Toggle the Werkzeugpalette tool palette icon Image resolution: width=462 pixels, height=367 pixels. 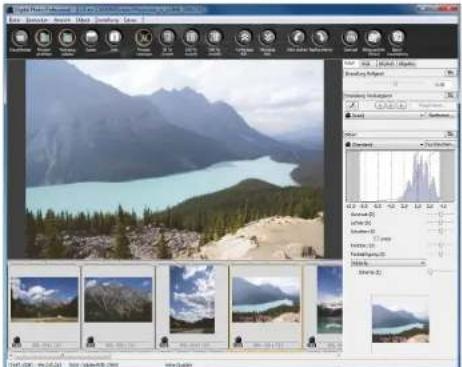pos(67,41)
